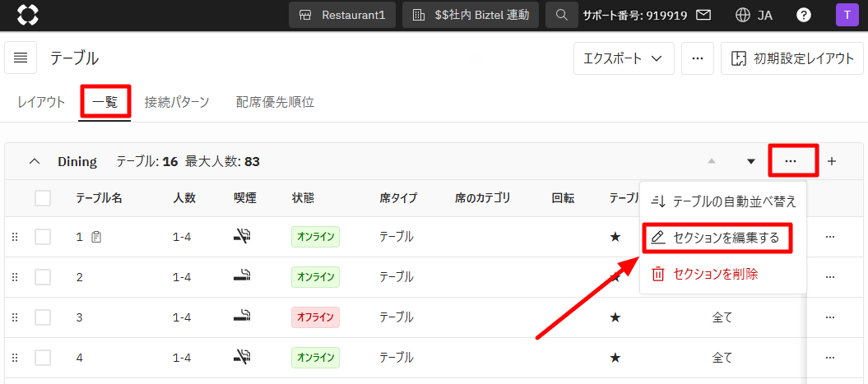Screen dimensions: 868x384
Task: Open the user avatar T menu
Action: 845,15
